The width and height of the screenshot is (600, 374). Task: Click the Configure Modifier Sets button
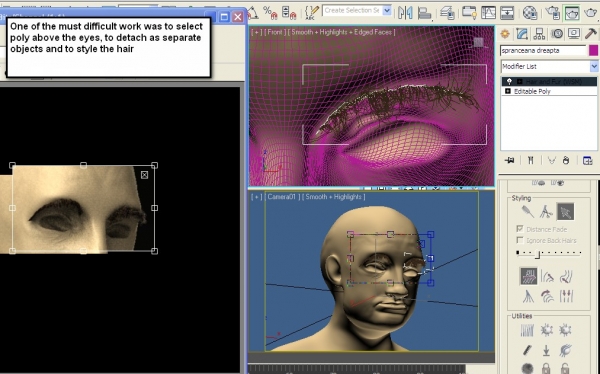pos(587,160)
